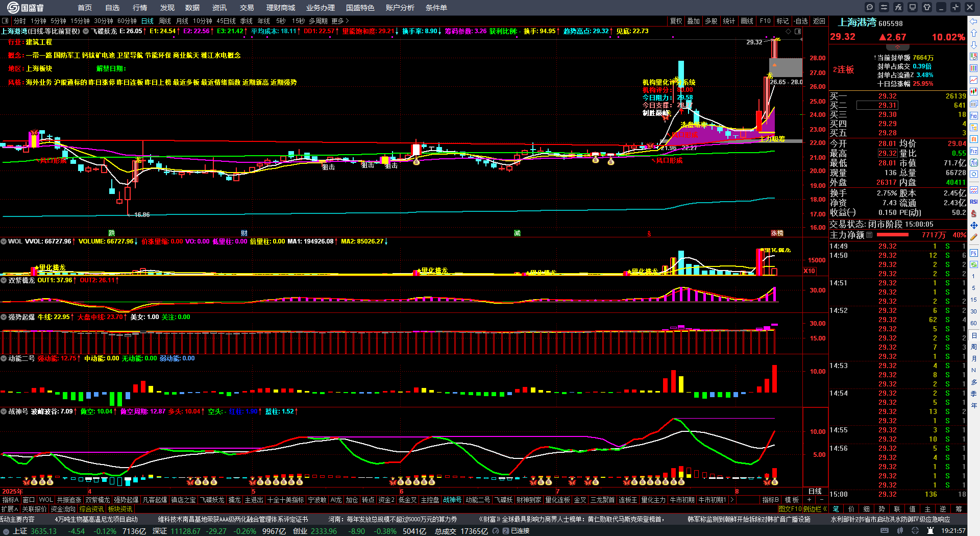Screen dimensions: 980x536
Task: Open the fx formula manager icon
Action: click(x=898, y=7)
